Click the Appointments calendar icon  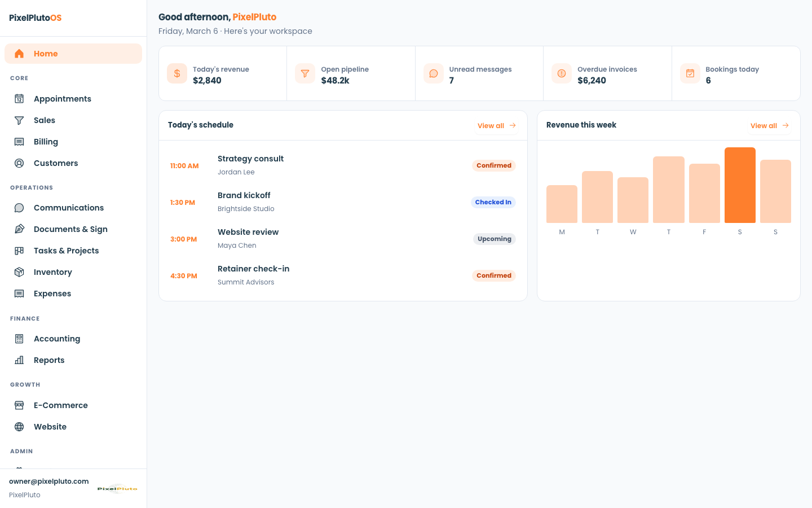click(x=19, y=99)
